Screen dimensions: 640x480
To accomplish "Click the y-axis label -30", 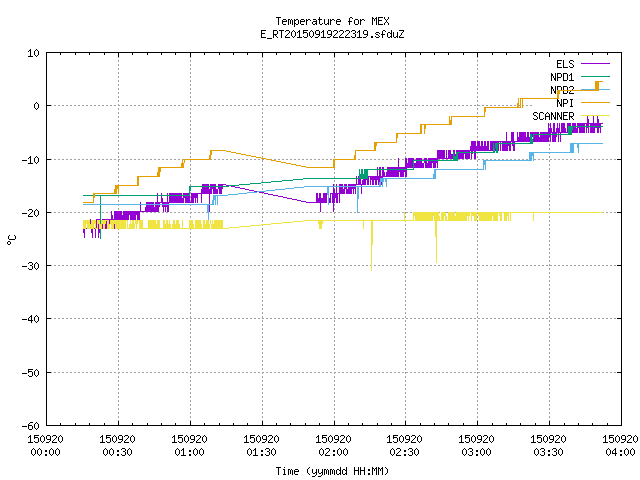I will pos(31,266).
